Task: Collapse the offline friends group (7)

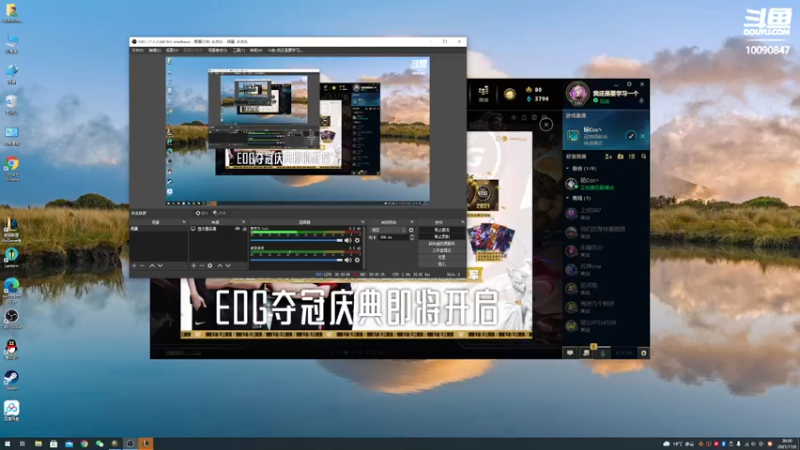Action: 568,198
